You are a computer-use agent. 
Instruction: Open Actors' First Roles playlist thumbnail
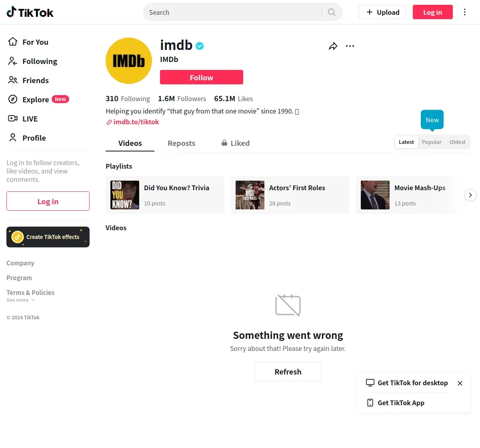coord(250,195)
